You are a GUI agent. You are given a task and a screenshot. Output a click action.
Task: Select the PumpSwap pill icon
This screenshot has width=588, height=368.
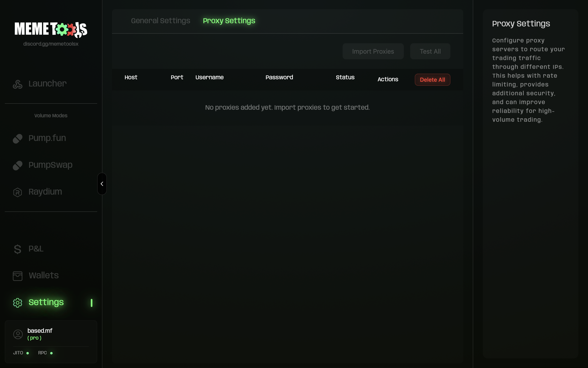point(18,166)
